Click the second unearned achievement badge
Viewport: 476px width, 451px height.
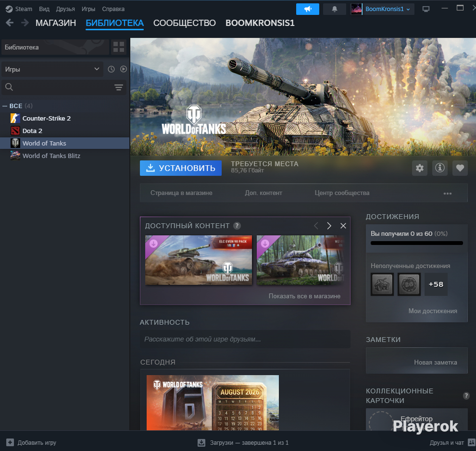pyautogui.click(x=409, y=284)
